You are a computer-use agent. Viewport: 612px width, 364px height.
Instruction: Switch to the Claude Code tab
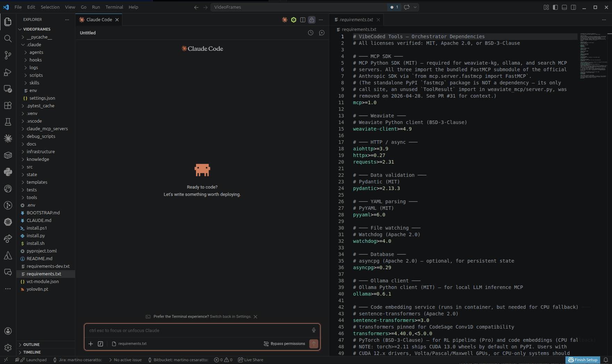point(99,20)
